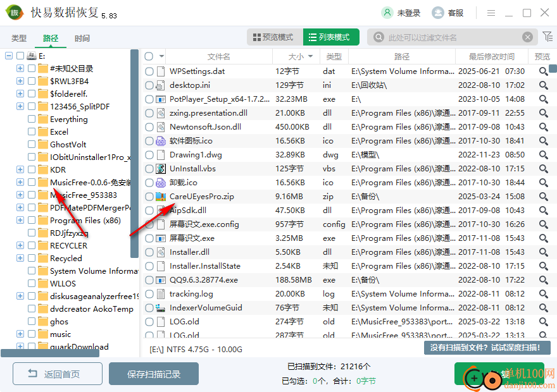557x392 pixels.
Task: Preview WPSettings.dat with its magnifier icon
Action: click(x=543, y=71)
